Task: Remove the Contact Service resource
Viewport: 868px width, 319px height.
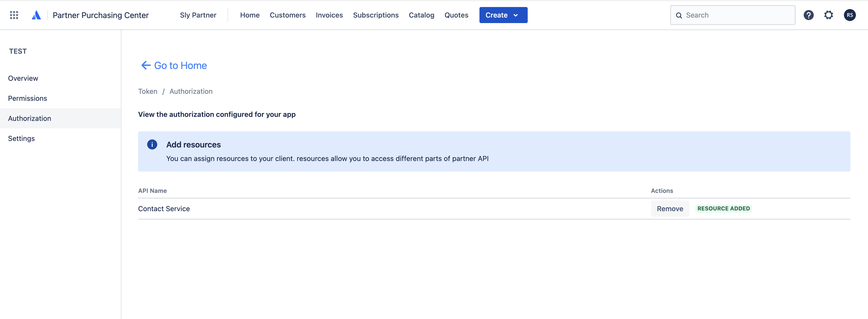Action: pyautogui.click(x=670, y=209)
